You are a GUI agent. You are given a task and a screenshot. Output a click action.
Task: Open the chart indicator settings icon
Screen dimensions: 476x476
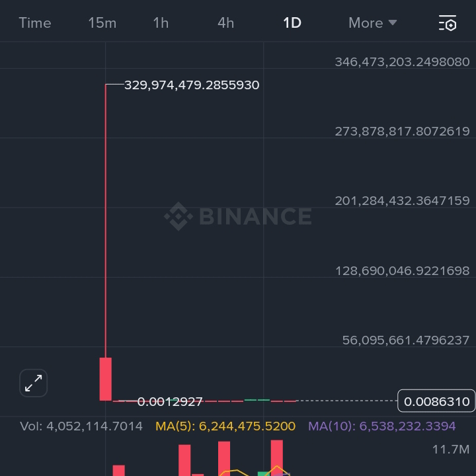coord(448,23)
